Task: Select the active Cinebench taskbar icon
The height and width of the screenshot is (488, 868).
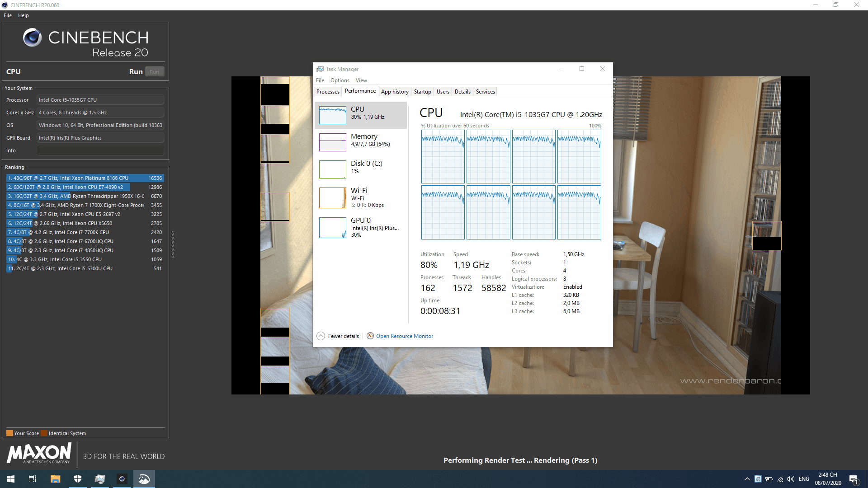Action: pos(144,479)
